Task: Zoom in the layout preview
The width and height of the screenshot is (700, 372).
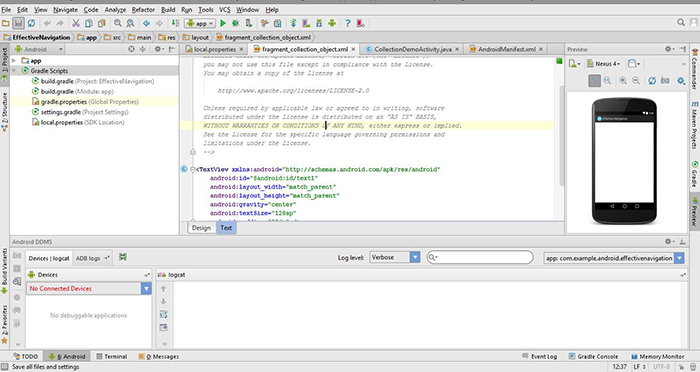Action: 623,81
